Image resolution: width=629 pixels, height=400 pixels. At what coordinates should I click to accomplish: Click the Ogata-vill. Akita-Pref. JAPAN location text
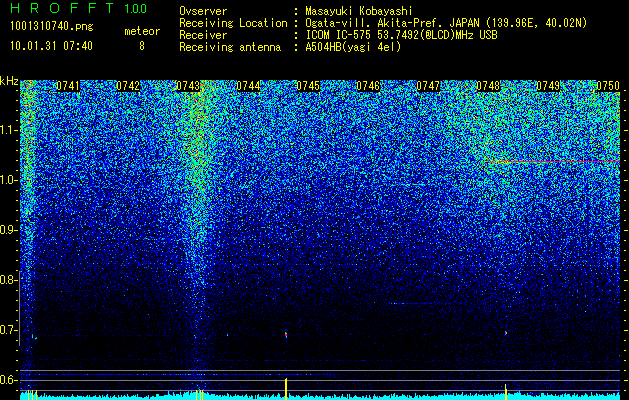click(x=446, y=23)
